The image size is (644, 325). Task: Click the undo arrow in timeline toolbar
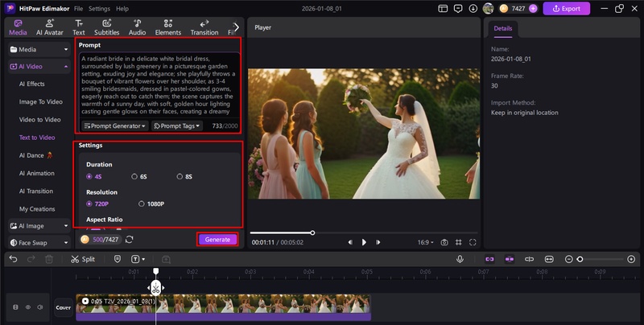[10, 259]
